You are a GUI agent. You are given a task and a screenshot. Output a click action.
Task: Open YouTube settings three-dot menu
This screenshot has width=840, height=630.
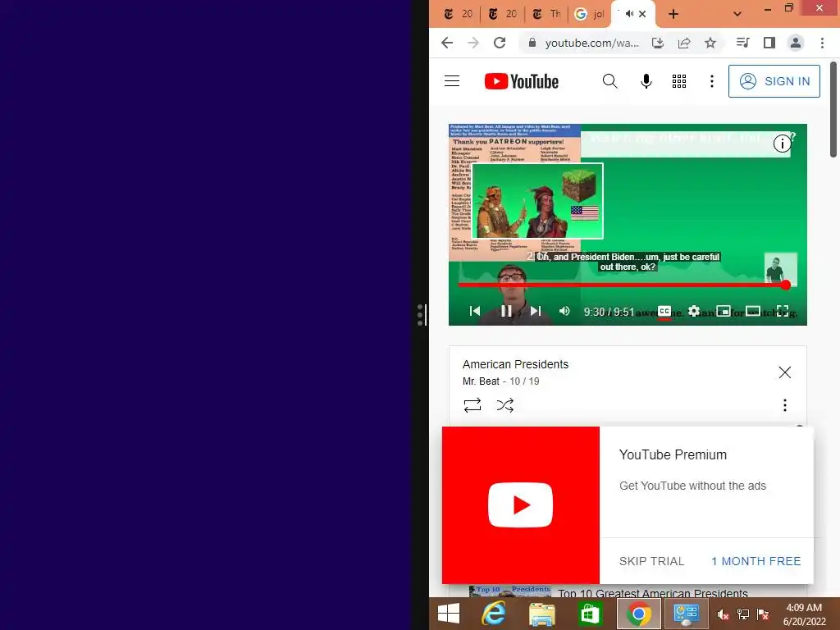[711, 81]
